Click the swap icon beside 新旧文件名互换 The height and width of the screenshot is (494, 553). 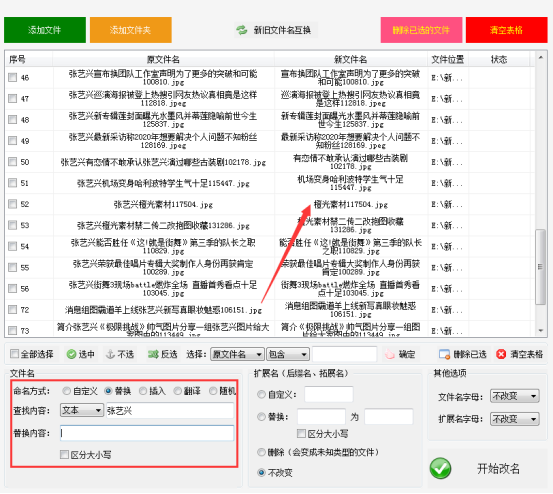(242, 30)
